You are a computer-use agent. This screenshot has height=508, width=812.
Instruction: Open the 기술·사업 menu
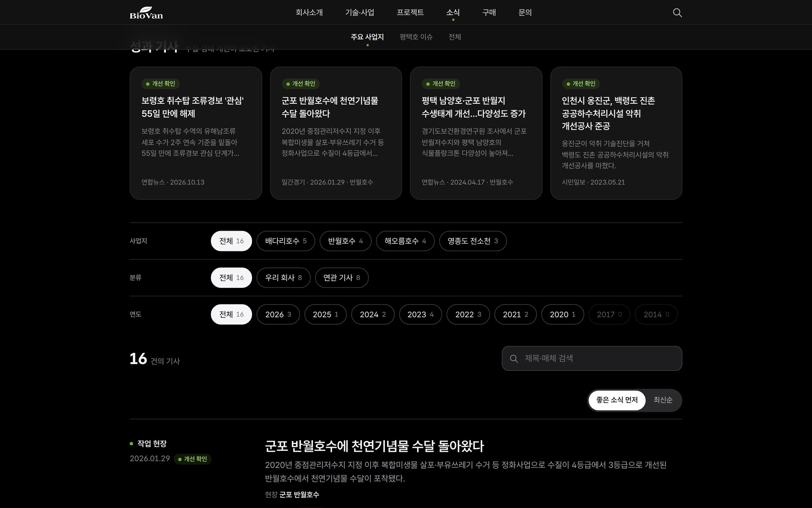coord(359,13)
